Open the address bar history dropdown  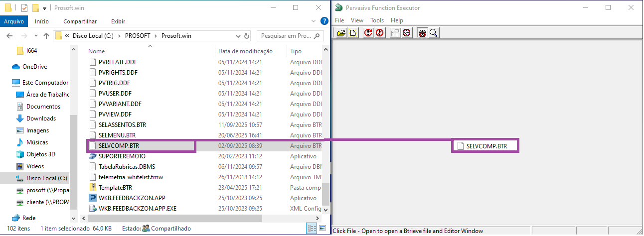click(x=238, y=36)
